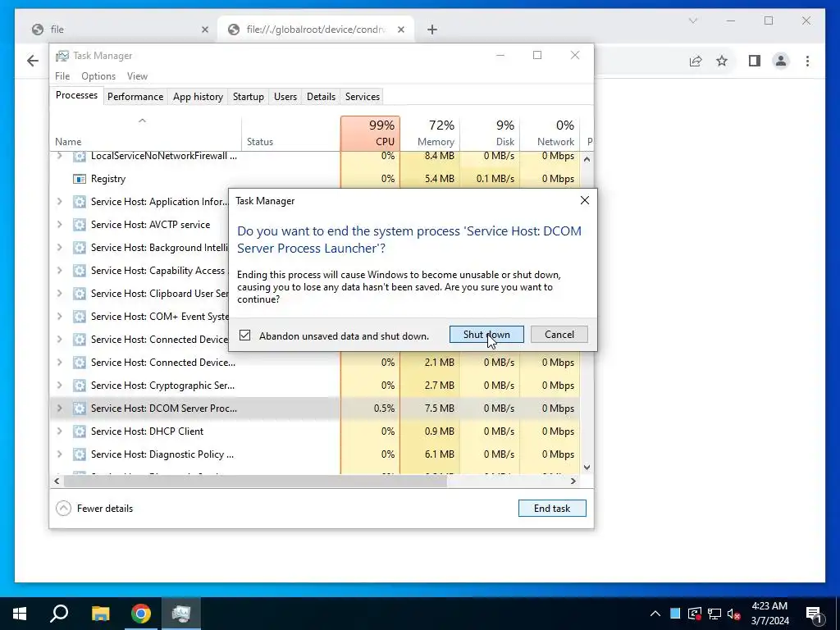
Task: Click the Status column header
Action: (x=291, y=133)
